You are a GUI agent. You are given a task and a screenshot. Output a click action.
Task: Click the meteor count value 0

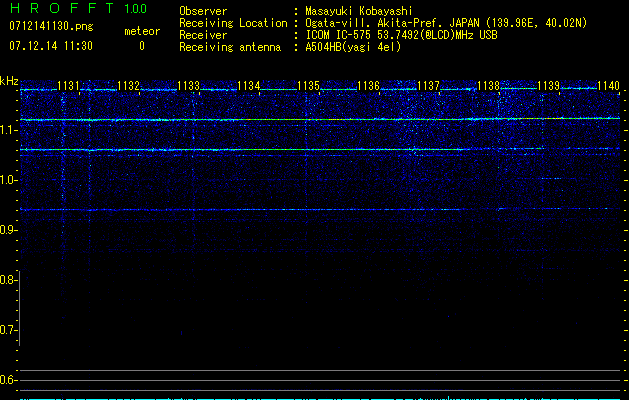142,46
